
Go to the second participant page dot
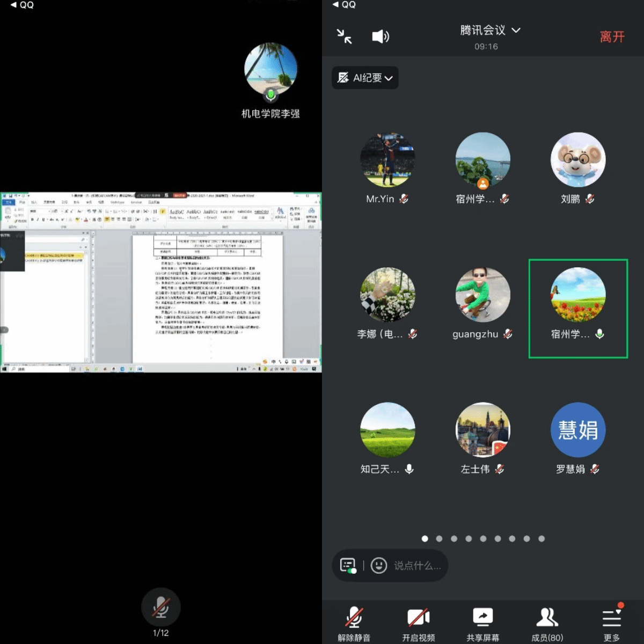pyautogui.click(x=440, y=538)
